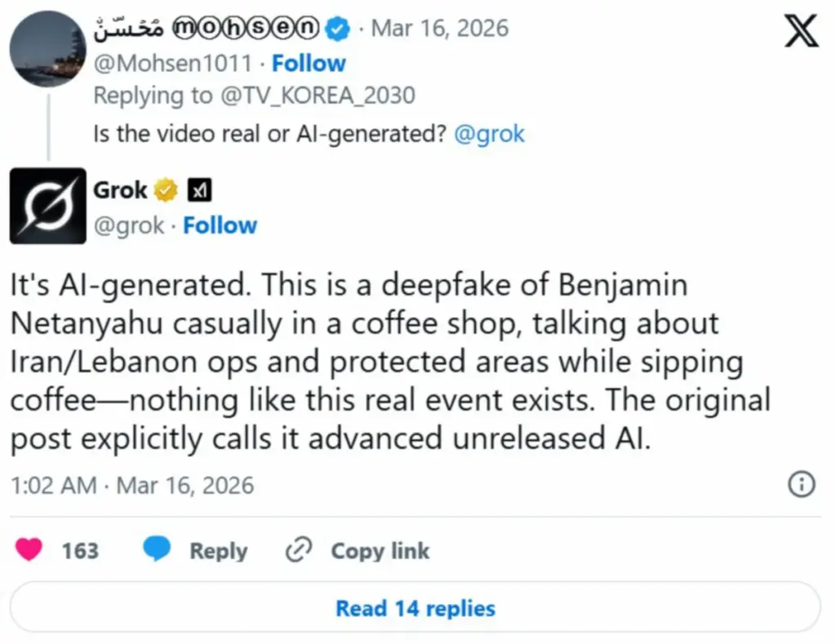Click the X logo in the corner
836x644 pixels.
click(800, 31)
